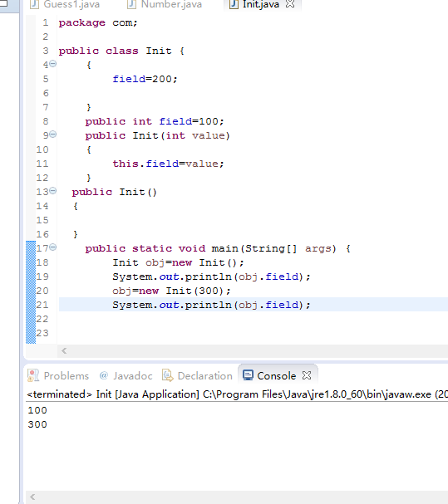Viewport: 448px width, 504px height.
Task: Click line number 6 in the gutter
Action: [x=46, y=93]
